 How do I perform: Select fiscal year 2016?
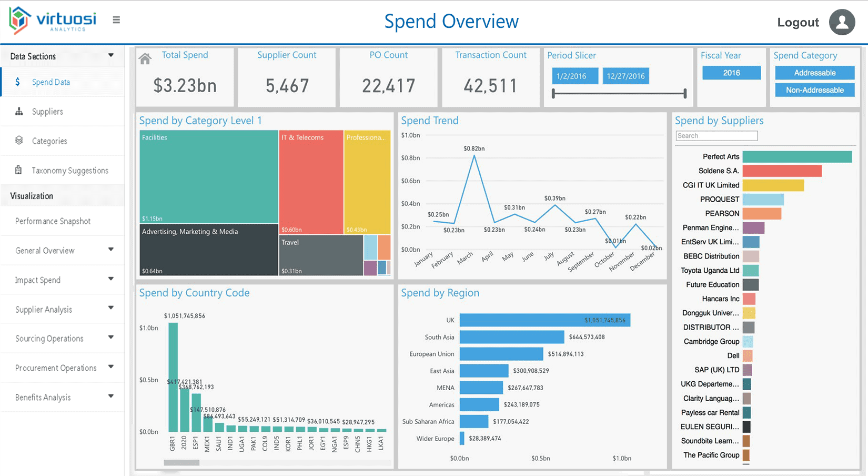(x=731, y=72)
